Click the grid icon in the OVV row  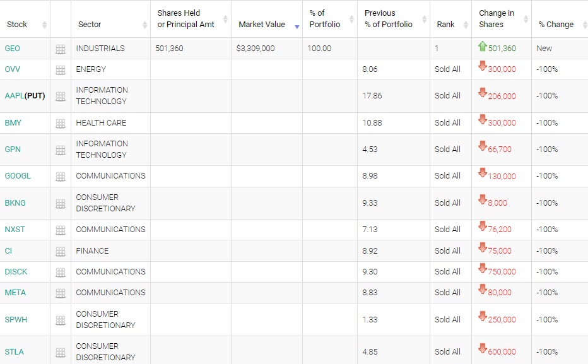[61, 70]
